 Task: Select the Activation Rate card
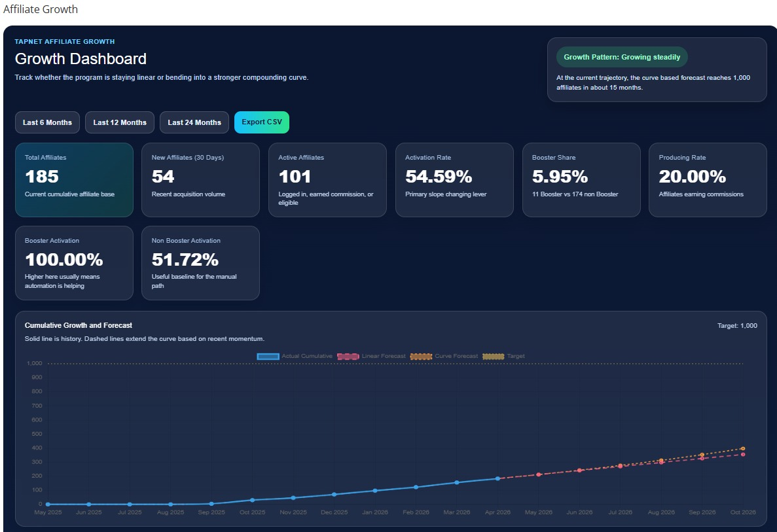454,179
